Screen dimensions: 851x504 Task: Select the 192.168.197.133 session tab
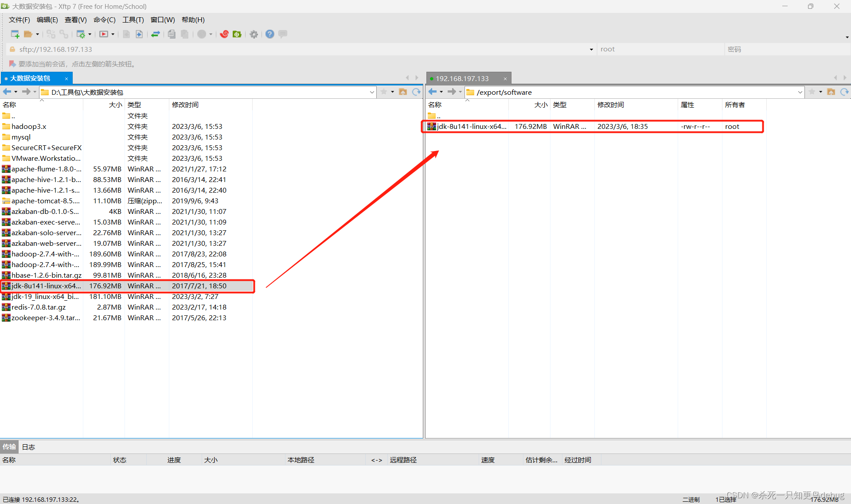[462, 78]
